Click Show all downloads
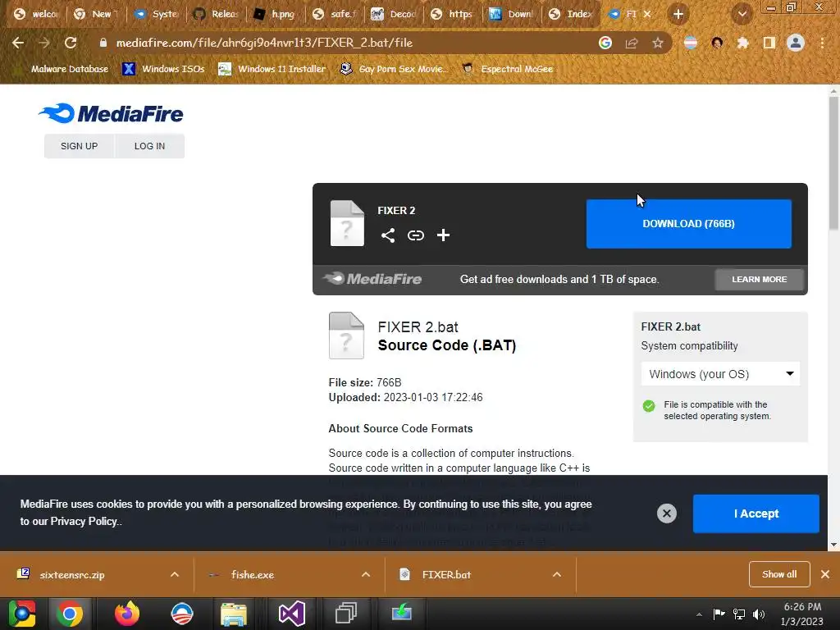Screen dimensions: 840x630 click(x=779, y=574)
